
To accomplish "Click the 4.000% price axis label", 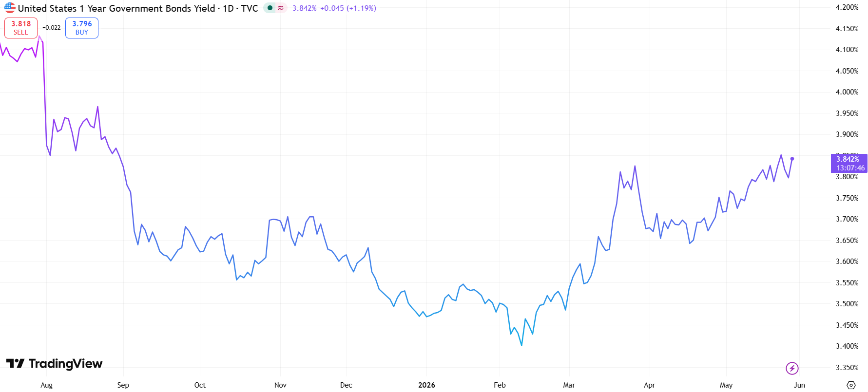I will click(x=847, y=92).
